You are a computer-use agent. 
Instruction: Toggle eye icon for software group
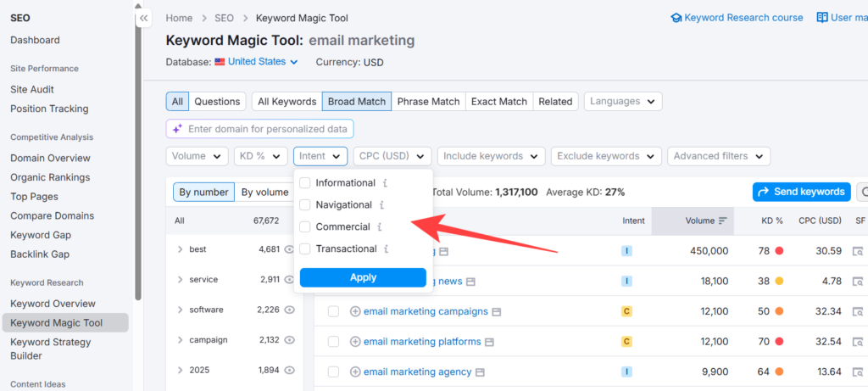(x=289, y=310)
